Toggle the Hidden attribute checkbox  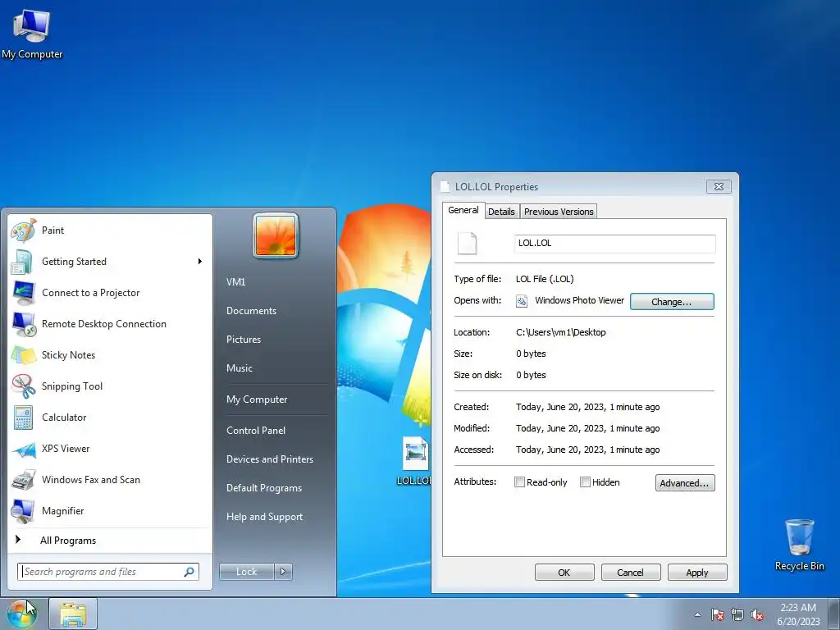(x=585, y=482)
